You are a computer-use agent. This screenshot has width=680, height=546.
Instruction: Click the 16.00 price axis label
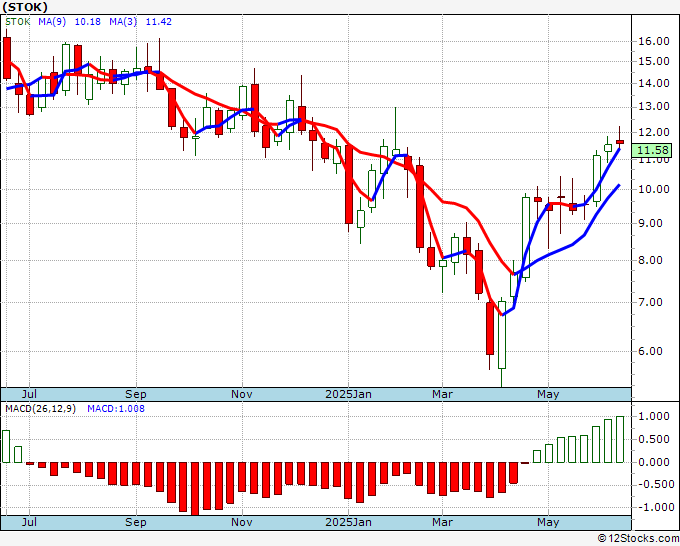654,42
